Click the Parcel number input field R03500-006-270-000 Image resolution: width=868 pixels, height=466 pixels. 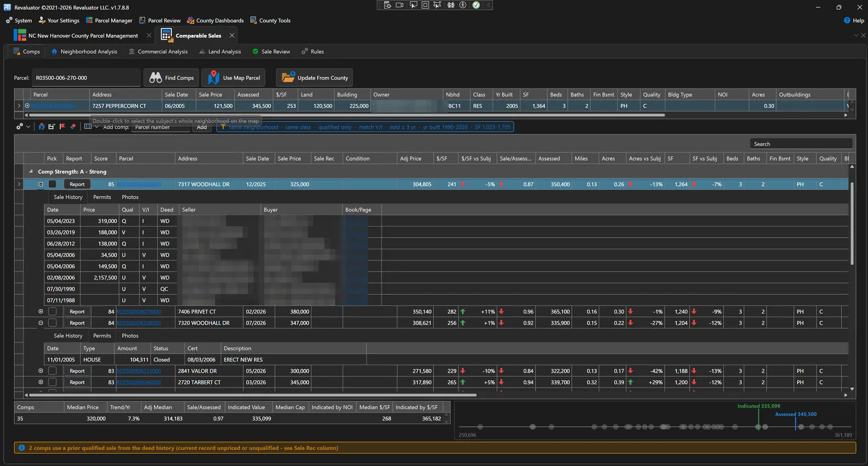tap(86, 78)
